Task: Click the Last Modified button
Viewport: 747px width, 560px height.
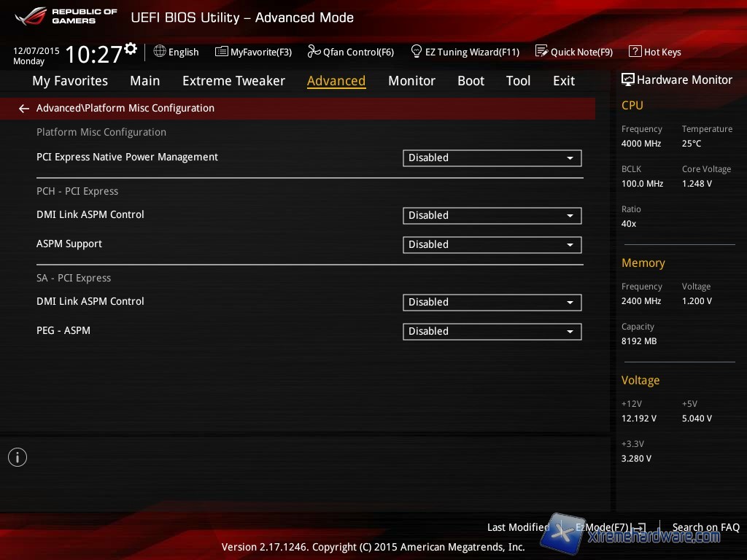Action: (x=518, y=527)
